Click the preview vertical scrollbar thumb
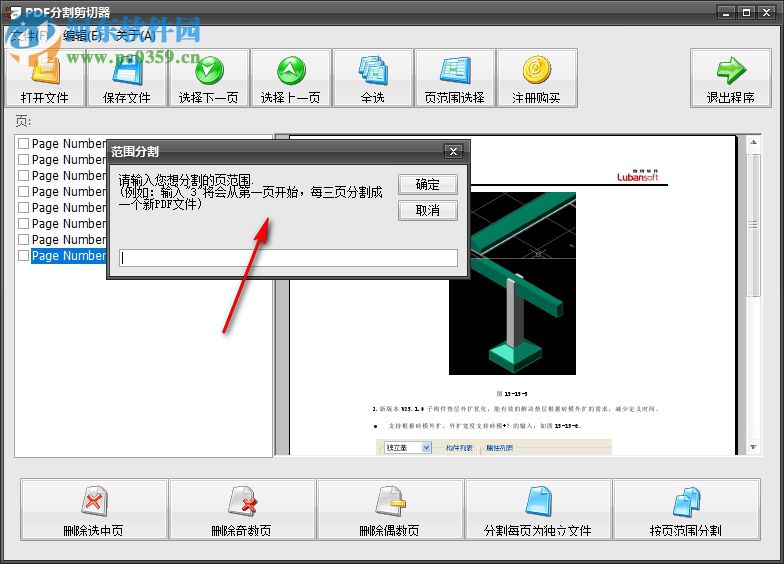 point(753,225)
